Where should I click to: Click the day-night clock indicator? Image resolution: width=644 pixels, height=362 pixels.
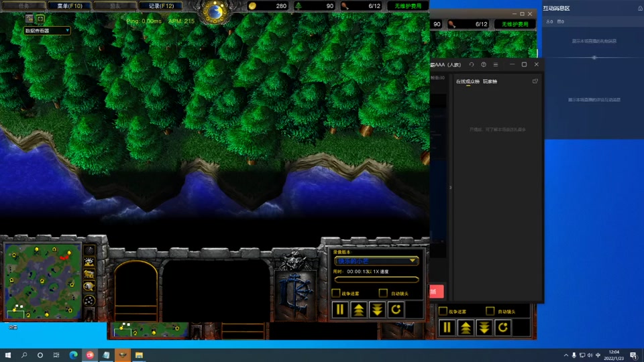pyautogui.click(x=215, y=11)
